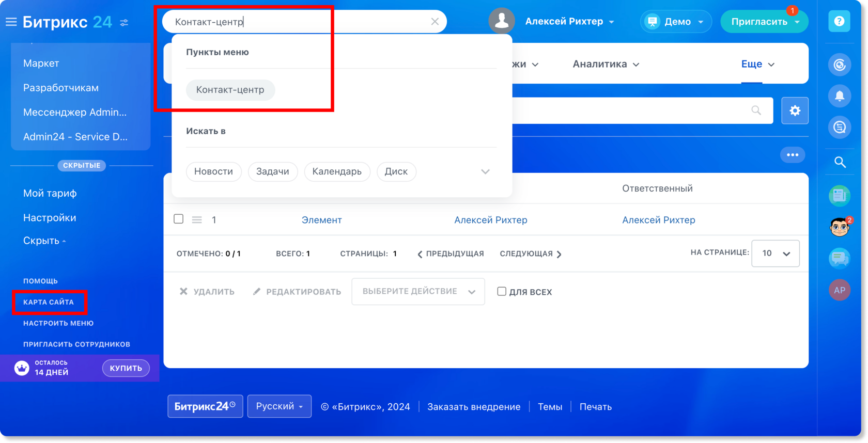Toggle the left hamburger menu icon
The width and height of the screenshot is (868, 443).
[11, 22]
